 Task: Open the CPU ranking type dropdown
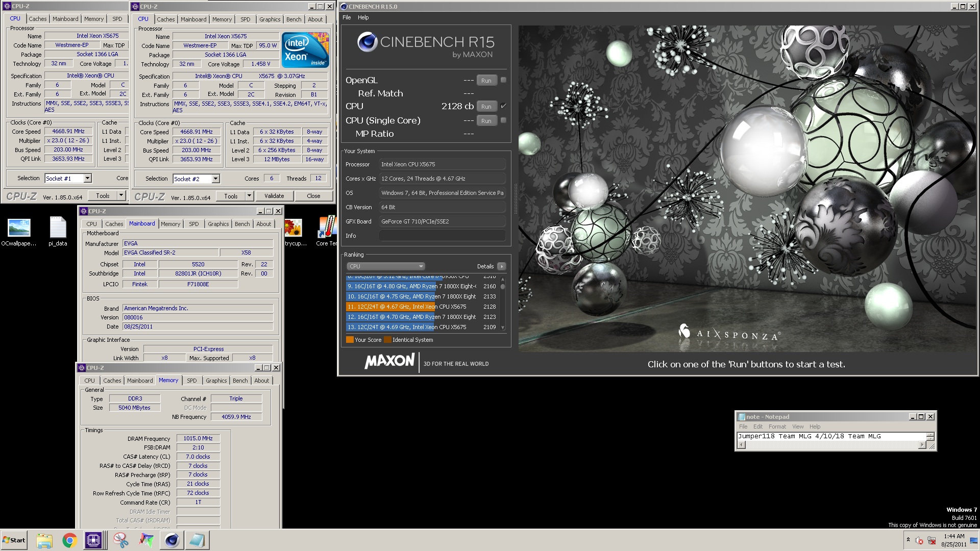[386, 266]
